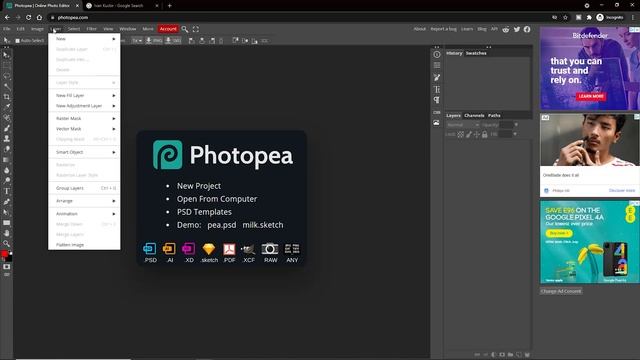Toggle the Auto-Select checkbox
The height and width of the screenshot is (360, 640).
tap(18, 41)
